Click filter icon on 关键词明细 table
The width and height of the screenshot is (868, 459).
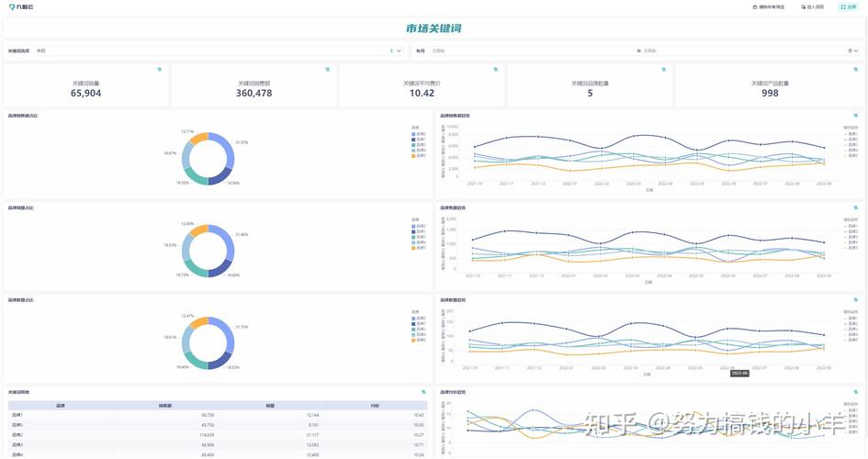423,392
